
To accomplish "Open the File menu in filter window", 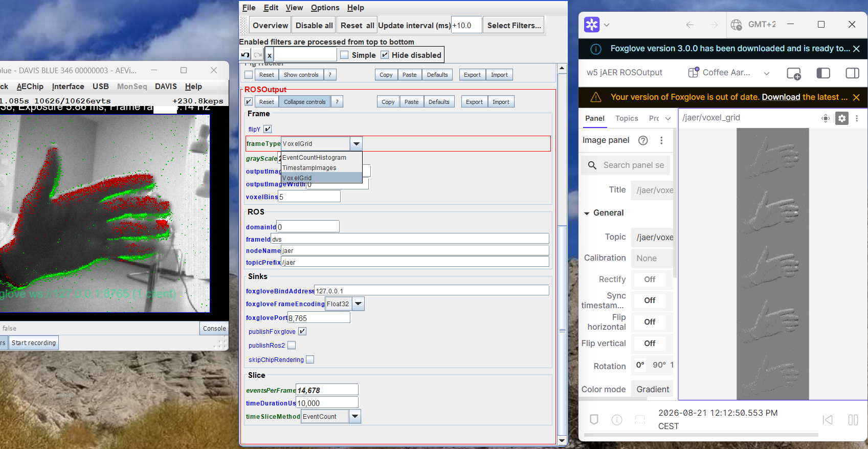I will pyautogui.click(x=249, y=8).
